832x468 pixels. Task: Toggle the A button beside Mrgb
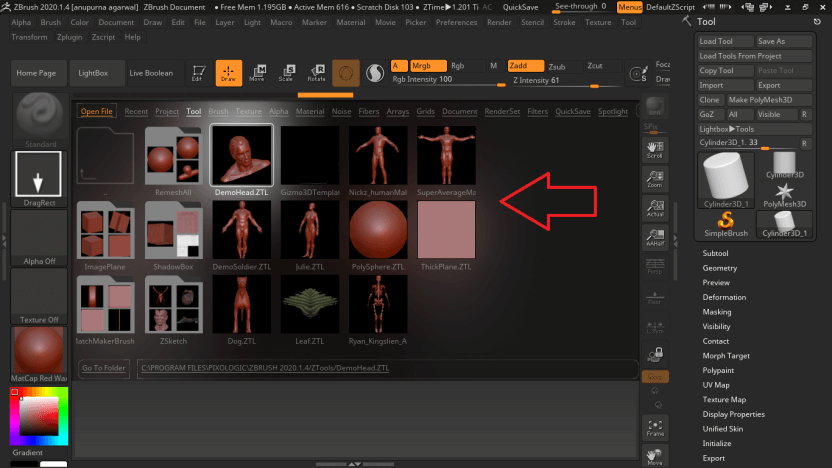pos(399,66)
